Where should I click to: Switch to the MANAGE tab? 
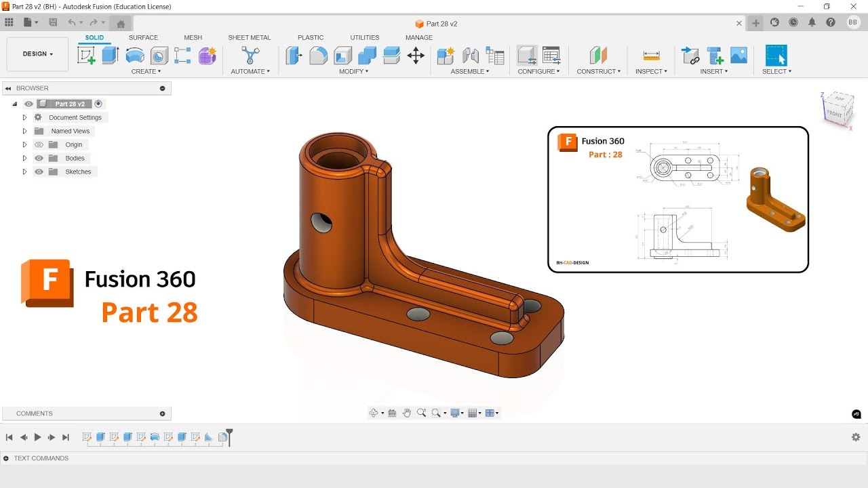[419, 37]
